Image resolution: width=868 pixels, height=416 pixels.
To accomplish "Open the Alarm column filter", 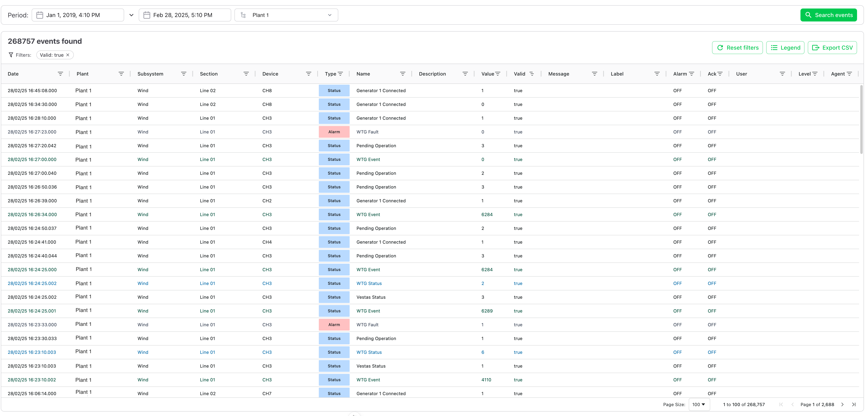I will click(692, 74).
